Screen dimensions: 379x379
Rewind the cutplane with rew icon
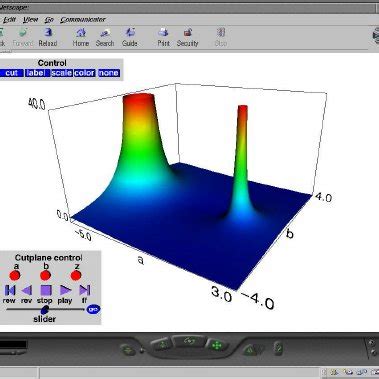[x=10, y=290]
